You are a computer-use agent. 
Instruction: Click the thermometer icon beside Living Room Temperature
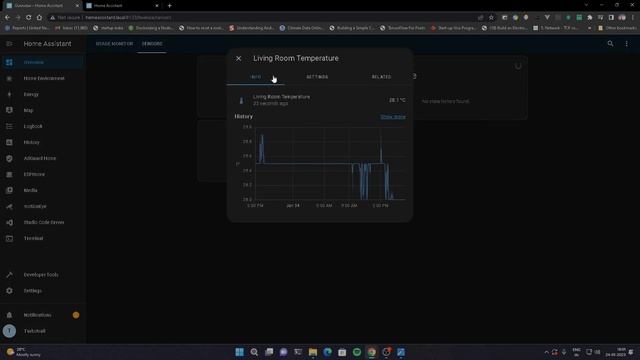241,100
